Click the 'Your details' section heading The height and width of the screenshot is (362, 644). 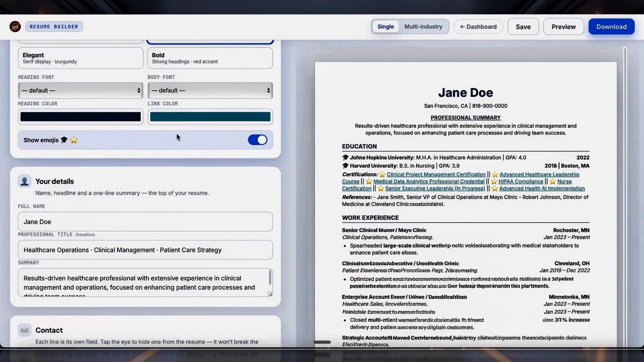click(55, 181)
